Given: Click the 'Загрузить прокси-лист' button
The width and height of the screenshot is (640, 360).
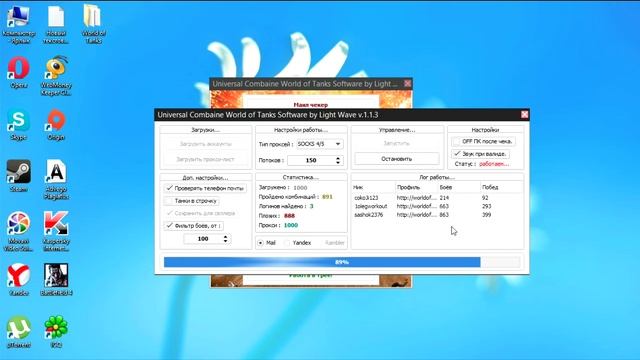Looking at the screenshot, I should coord(205,159).
